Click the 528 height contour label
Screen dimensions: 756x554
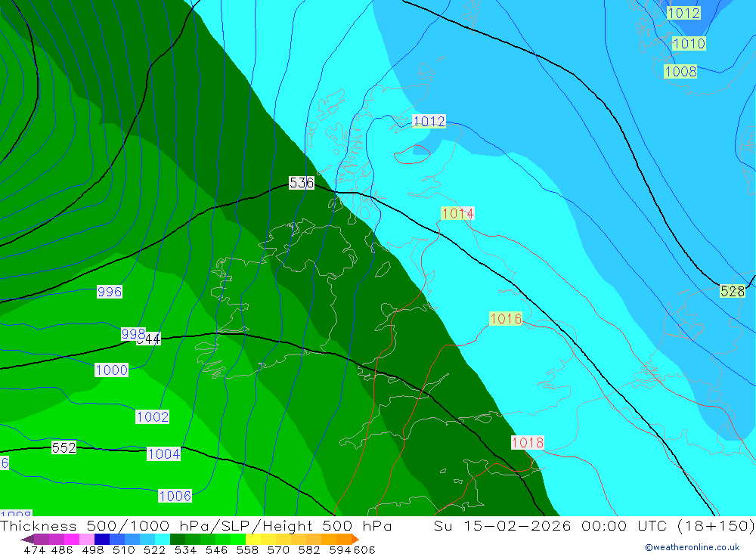click(x=733, y=291)
